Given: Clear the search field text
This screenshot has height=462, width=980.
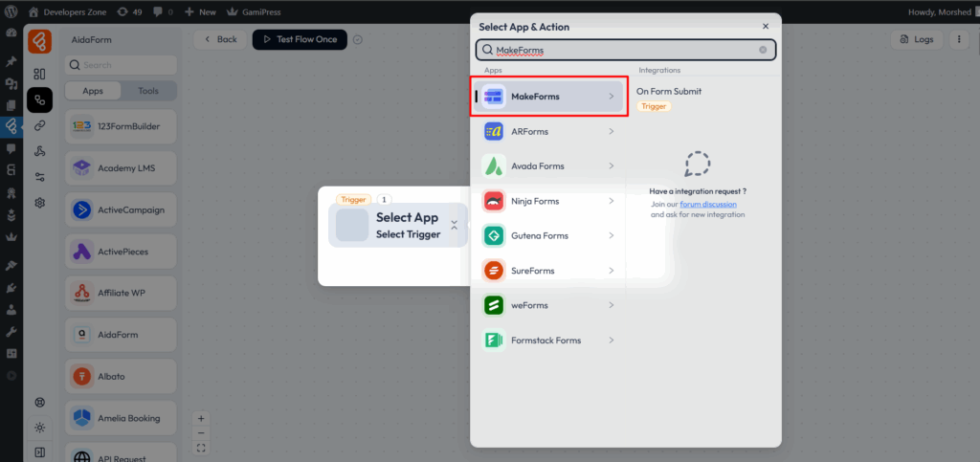Looking at the screenshot, I should pos(763,50).
